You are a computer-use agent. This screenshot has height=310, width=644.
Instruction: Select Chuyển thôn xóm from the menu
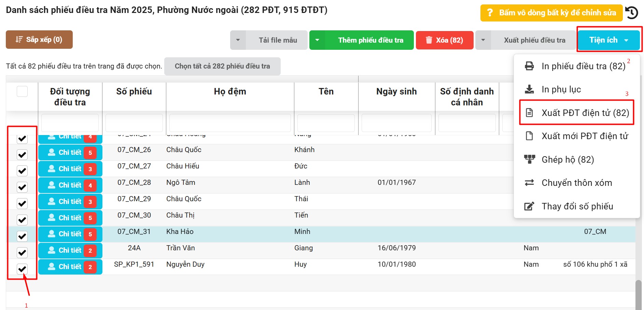[x=576, y=183]
